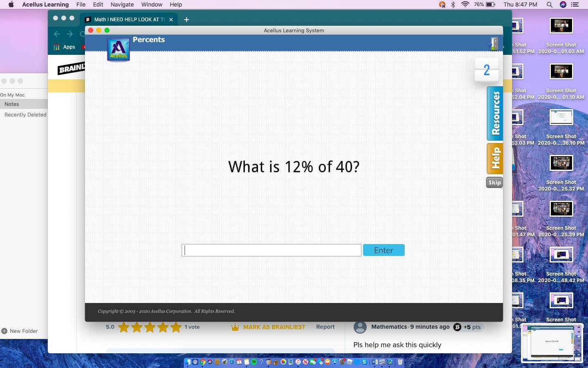588x368 pixels.
Task: Click the Mathematics subject link on Brainly
Action: pyautogui.click(x=389, y=327)
